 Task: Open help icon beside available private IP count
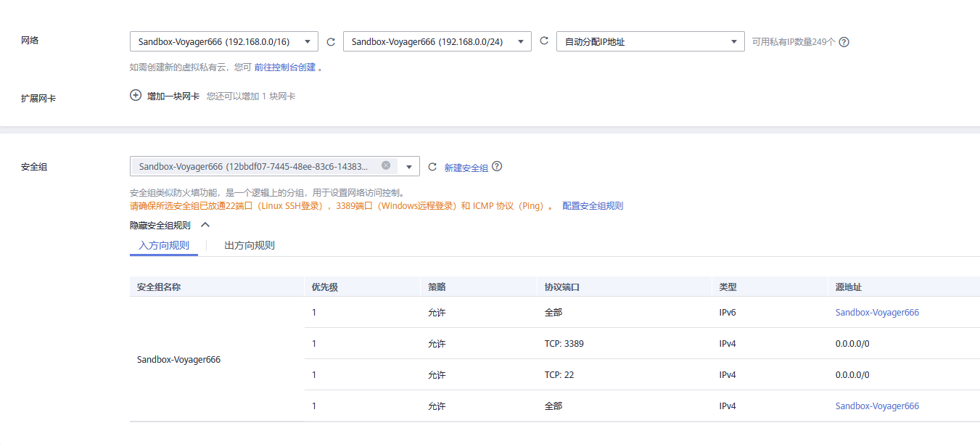point(844,42)
